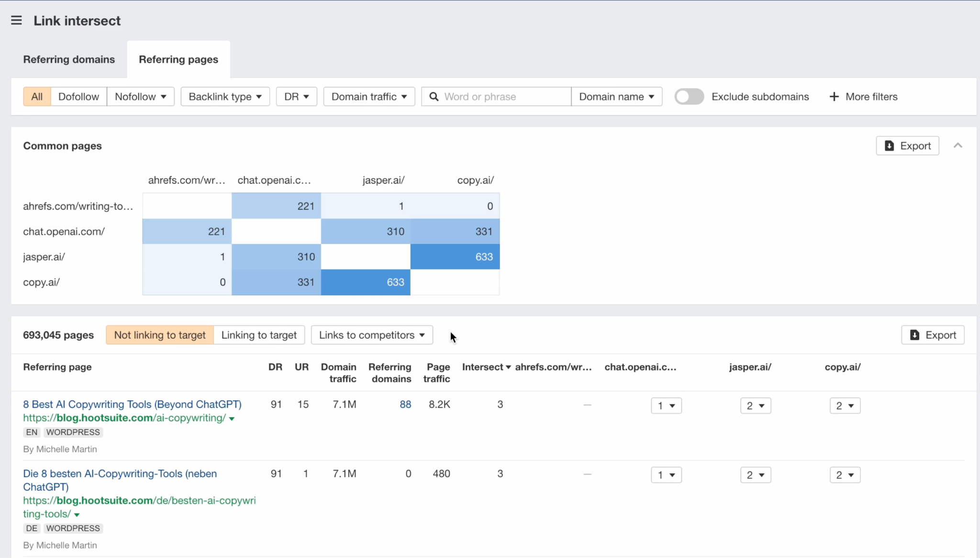Select Linking to target
This screenshot has height=558, width=980.
[259, 335]
